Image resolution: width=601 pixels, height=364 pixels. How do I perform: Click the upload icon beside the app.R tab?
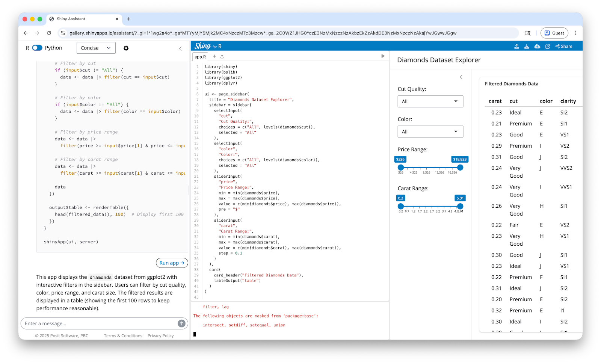coord(222,56)
